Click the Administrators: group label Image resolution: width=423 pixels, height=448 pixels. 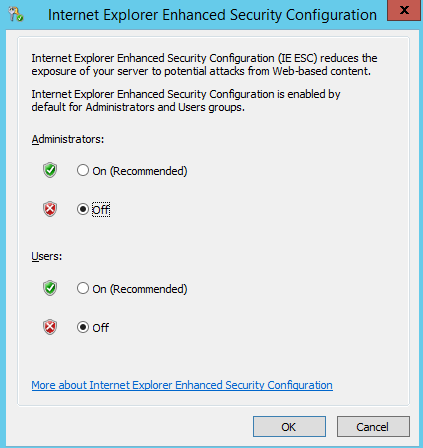click(68, 139)
